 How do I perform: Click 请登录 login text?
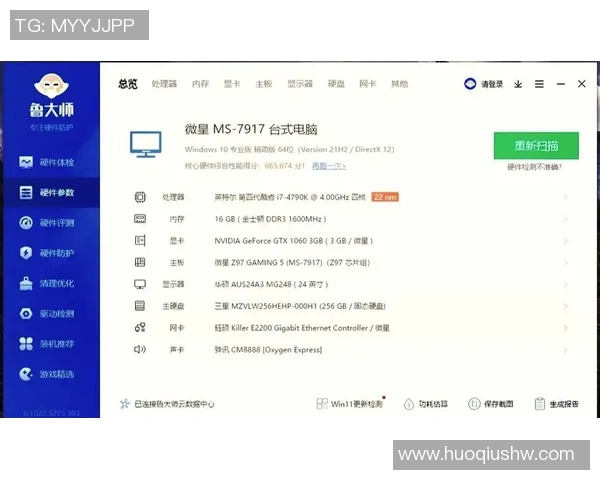[492, 84]
